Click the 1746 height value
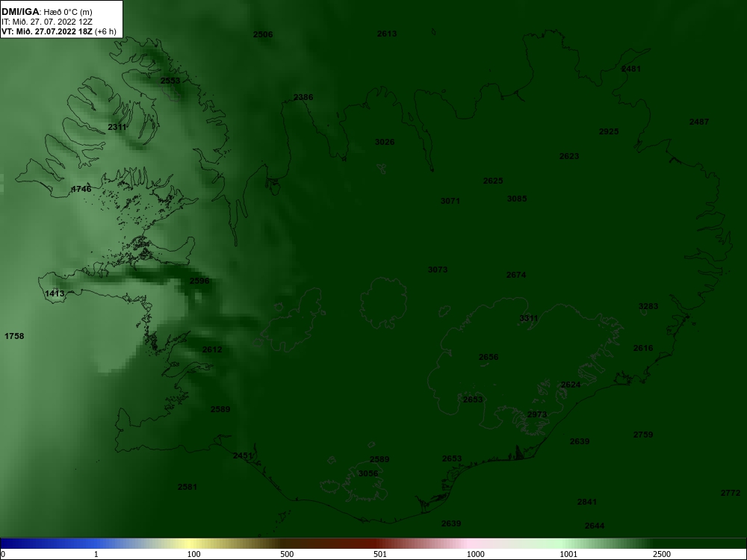The height and width of the screenshot is (560, 747). tap(81, 189)
